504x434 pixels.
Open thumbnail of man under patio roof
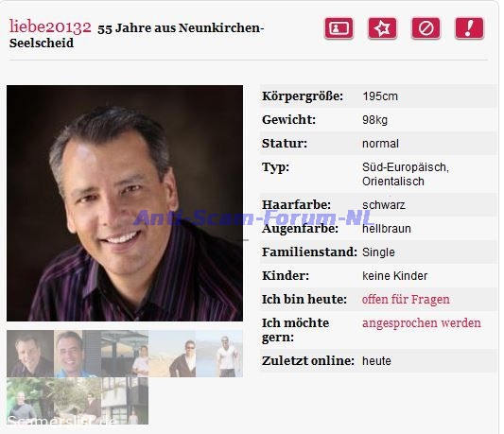click(125, 354)
